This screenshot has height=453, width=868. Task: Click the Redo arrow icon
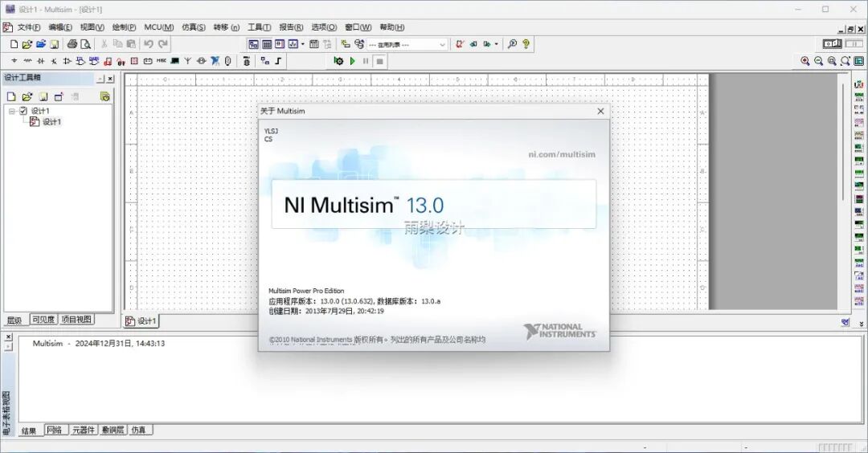(162, 44)
